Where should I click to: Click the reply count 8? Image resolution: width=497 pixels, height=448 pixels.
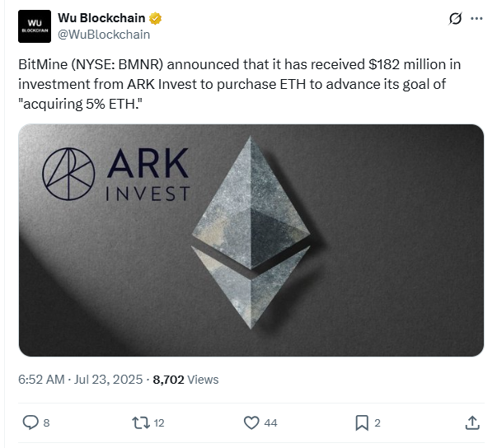[46, 423]
